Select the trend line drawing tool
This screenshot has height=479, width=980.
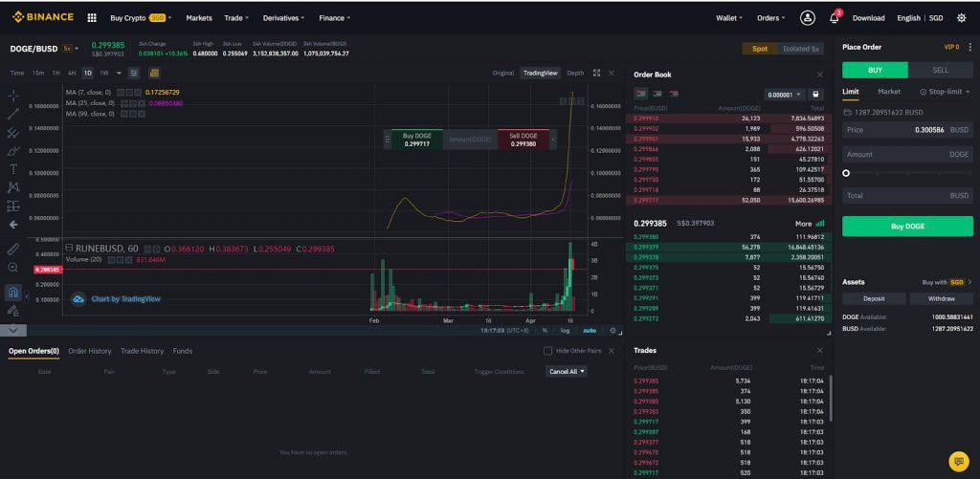pos(13,114)
